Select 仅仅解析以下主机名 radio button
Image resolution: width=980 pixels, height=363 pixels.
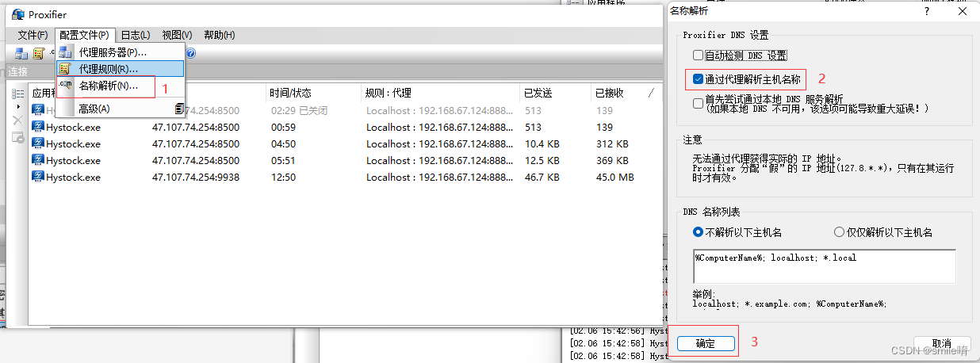click(839, 232)
